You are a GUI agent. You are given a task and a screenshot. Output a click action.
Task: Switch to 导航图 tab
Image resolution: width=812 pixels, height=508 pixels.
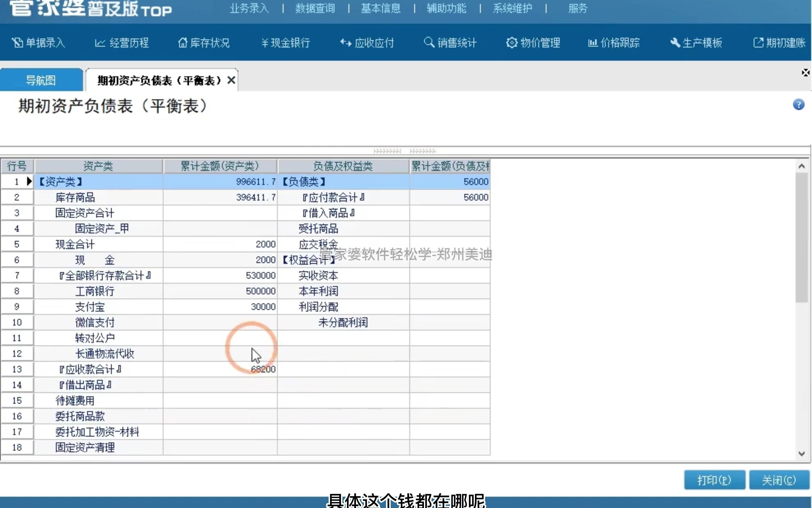pyautogui.click(x=41, y=80)
